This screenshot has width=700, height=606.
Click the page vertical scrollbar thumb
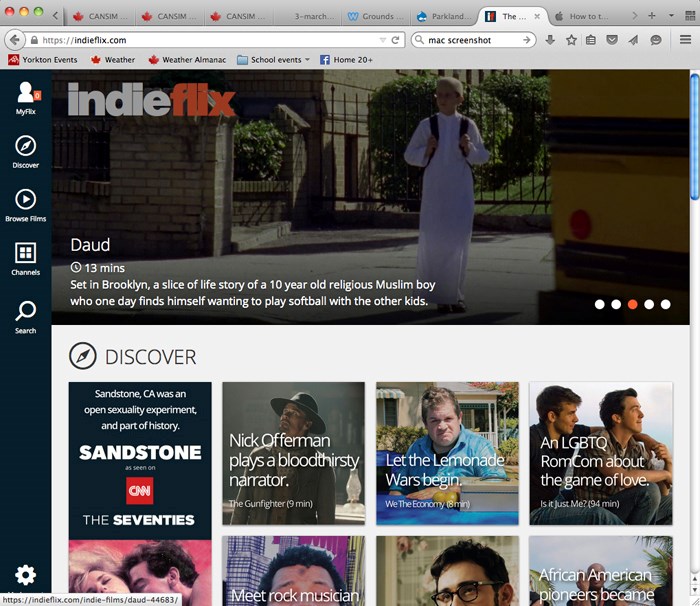695,136
